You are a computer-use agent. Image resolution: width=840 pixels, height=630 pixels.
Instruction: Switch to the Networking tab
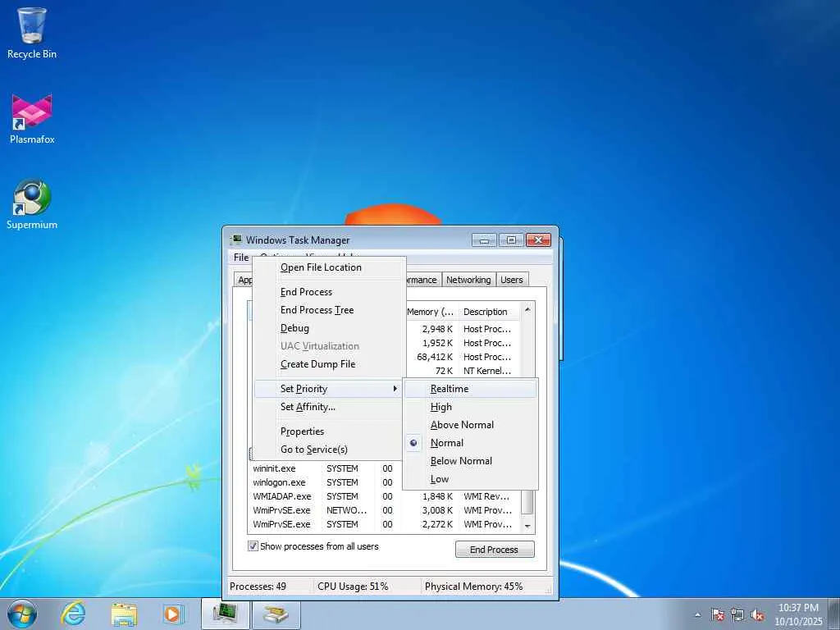468,280
